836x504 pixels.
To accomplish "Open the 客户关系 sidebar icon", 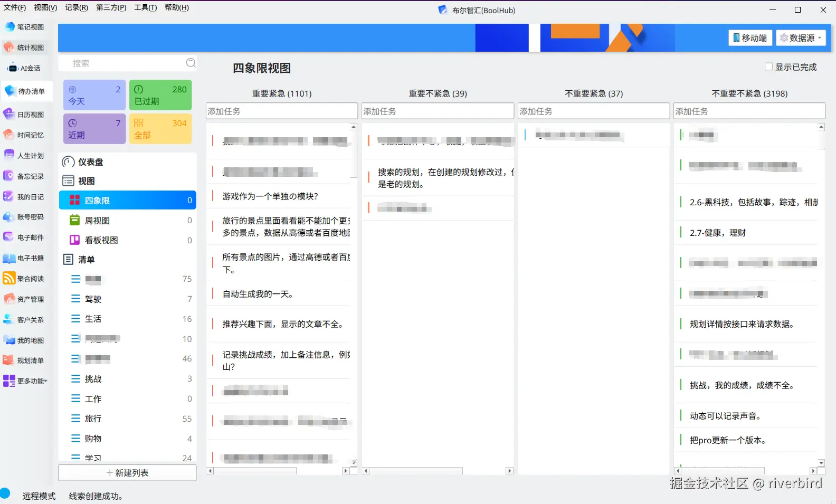I will (9, 320).
